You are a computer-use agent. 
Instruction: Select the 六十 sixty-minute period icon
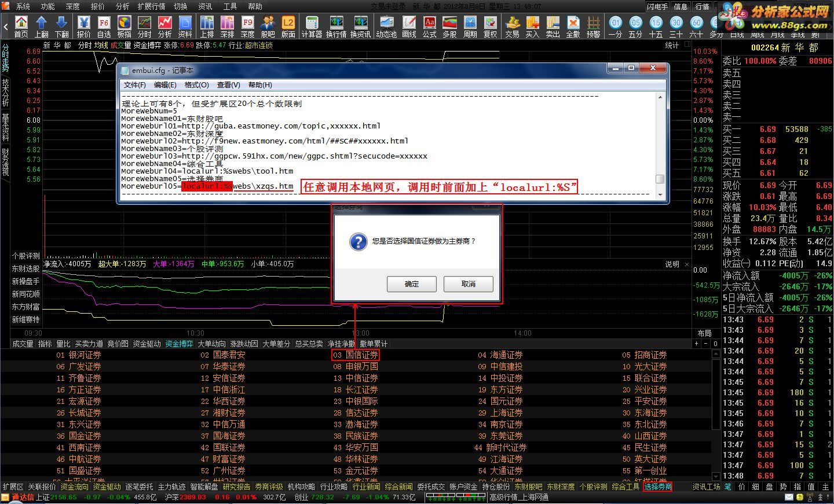(x=696, y=27)
